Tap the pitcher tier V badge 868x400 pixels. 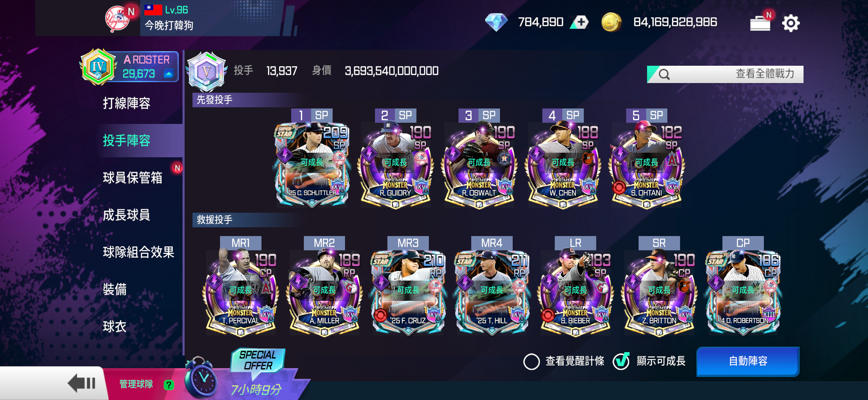point(206,72)
